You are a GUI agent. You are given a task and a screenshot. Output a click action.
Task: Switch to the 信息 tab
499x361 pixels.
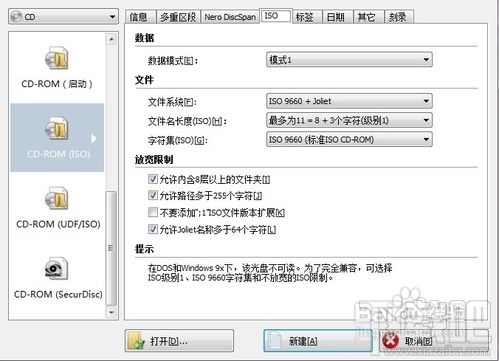click(x=140, y=17)
